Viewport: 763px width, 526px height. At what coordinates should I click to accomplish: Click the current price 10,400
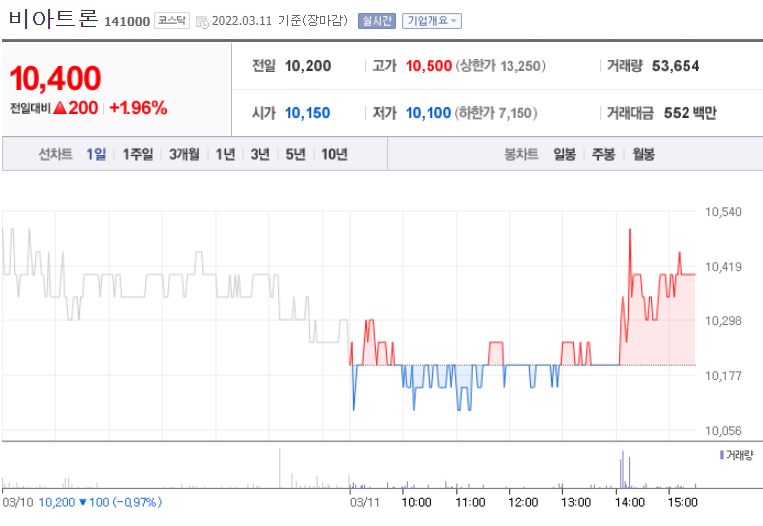pos(55,78)
